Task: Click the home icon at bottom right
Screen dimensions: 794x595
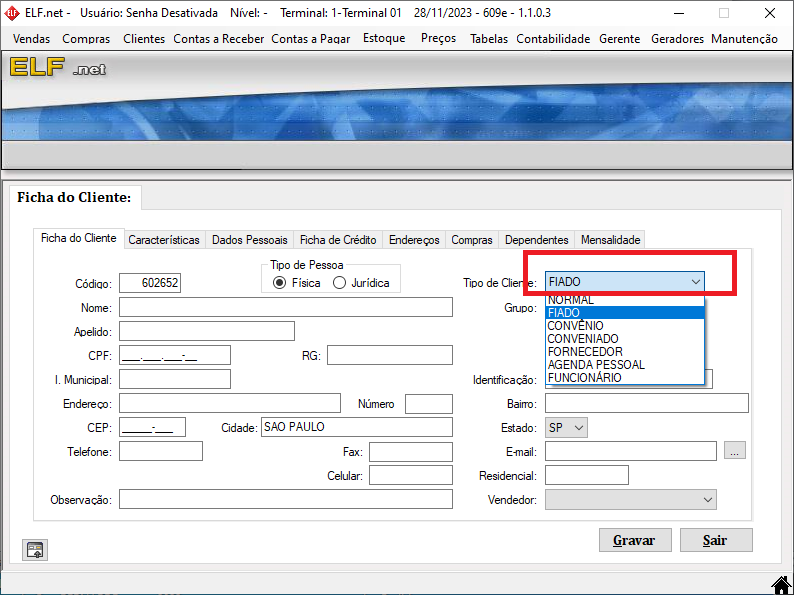Action: 781,585
